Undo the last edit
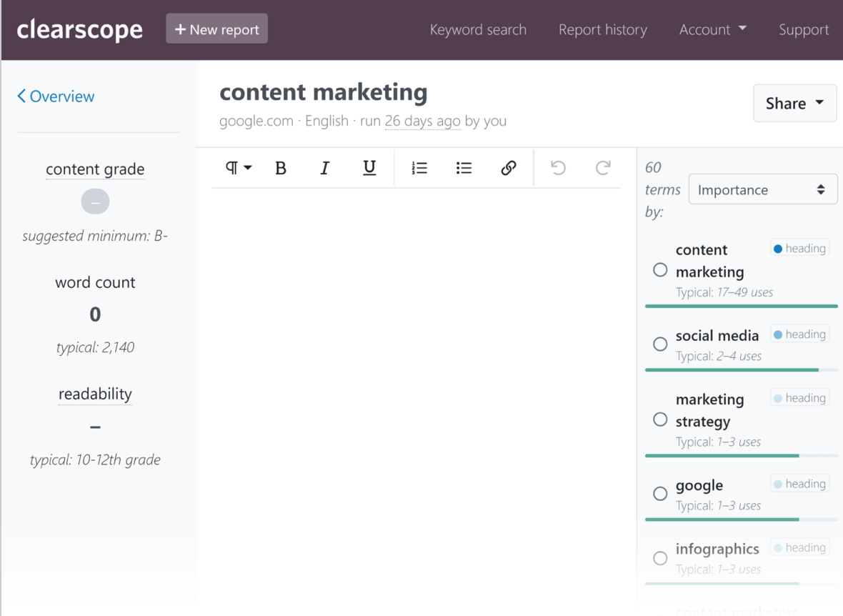The image size is (843, 616). click(x=558, y=168)
